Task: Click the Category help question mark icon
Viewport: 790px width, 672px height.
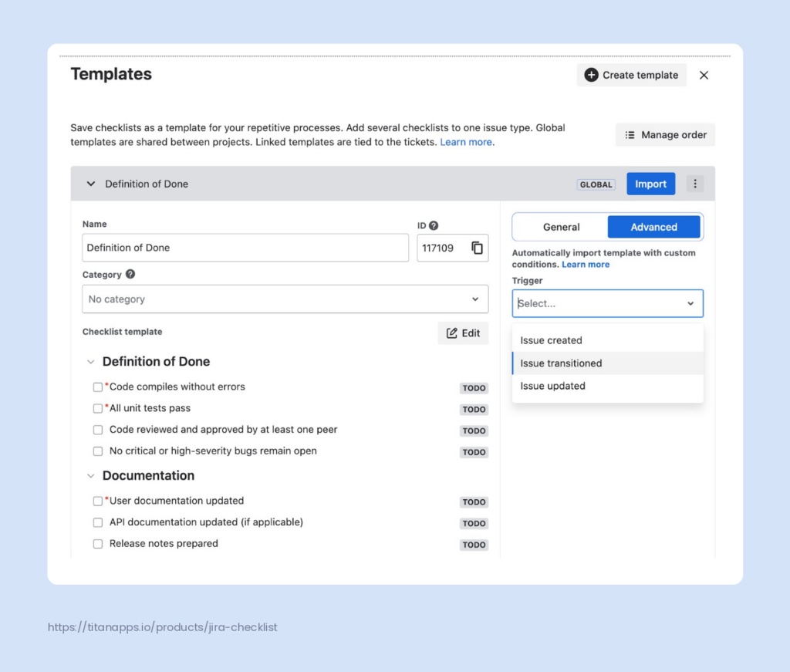Action: click(130, 274)
